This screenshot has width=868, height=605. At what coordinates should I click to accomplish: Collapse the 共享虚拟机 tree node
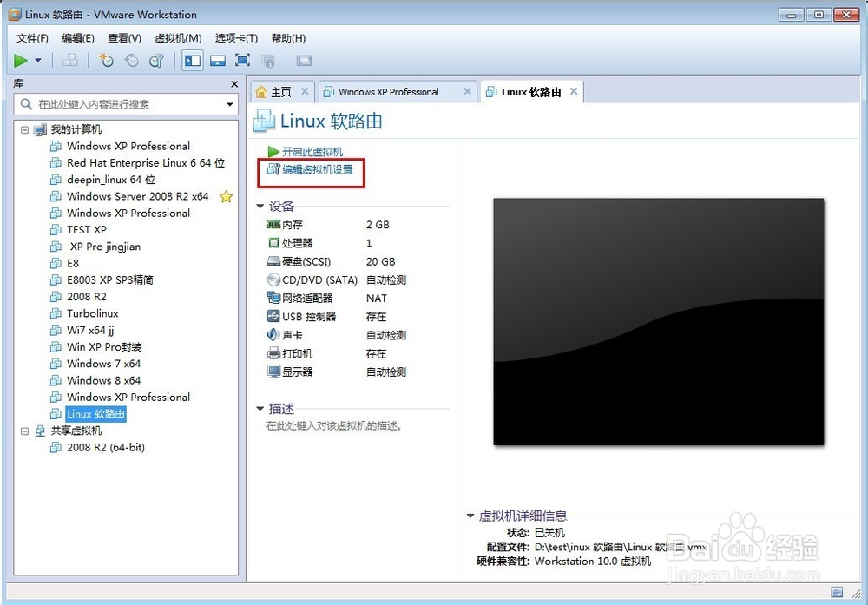(x=24, y=431)
